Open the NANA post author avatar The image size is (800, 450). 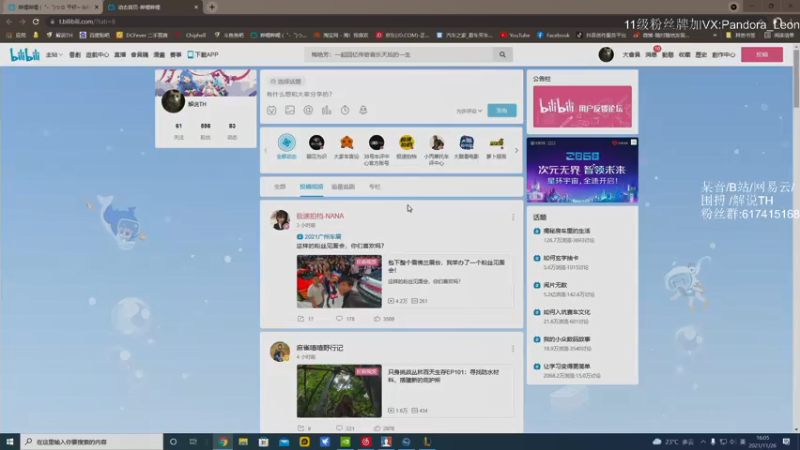pos(280,220)
